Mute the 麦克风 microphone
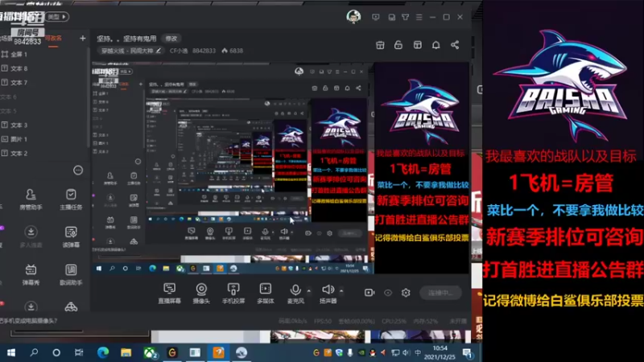 pos(295,293)
